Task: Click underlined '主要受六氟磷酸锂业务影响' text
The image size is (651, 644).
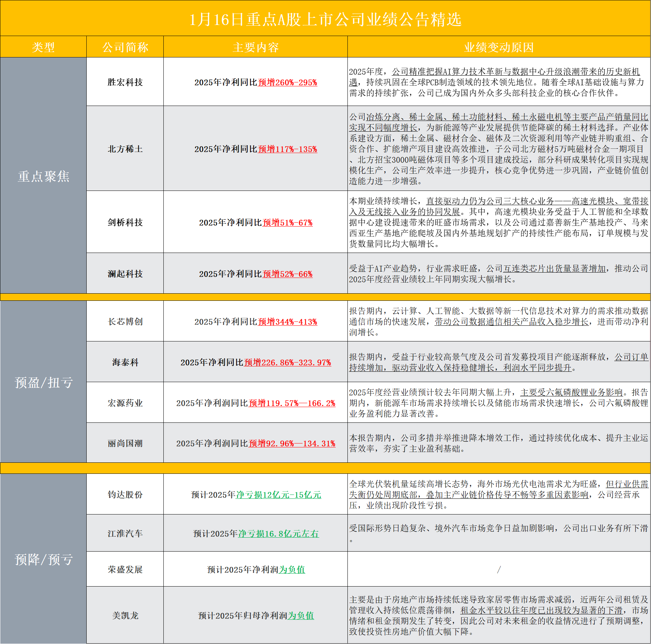Action: click(x=571, y=392)
